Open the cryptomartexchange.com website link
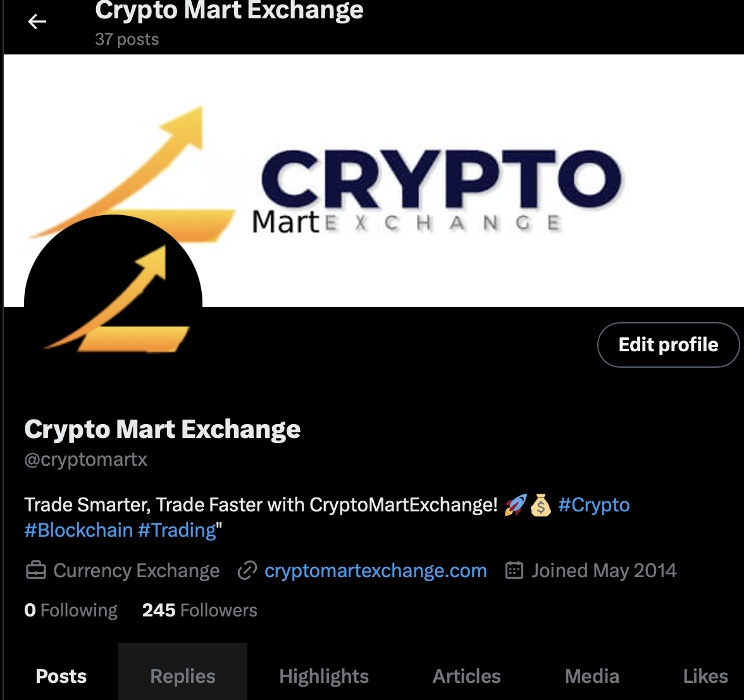The height and width of the screenshot is (700, 744). [375, 570]
